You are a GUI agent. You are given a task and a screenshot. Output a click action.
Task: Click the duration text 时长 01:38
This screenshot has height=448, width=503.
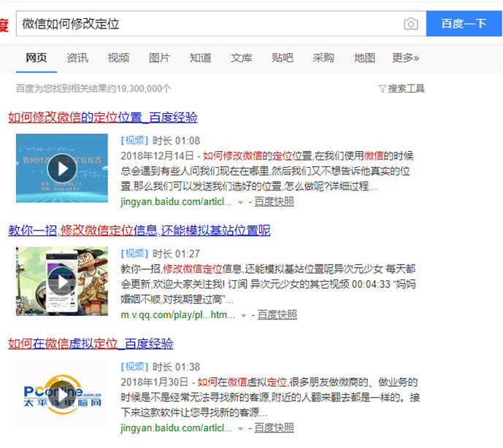point(176,366)
